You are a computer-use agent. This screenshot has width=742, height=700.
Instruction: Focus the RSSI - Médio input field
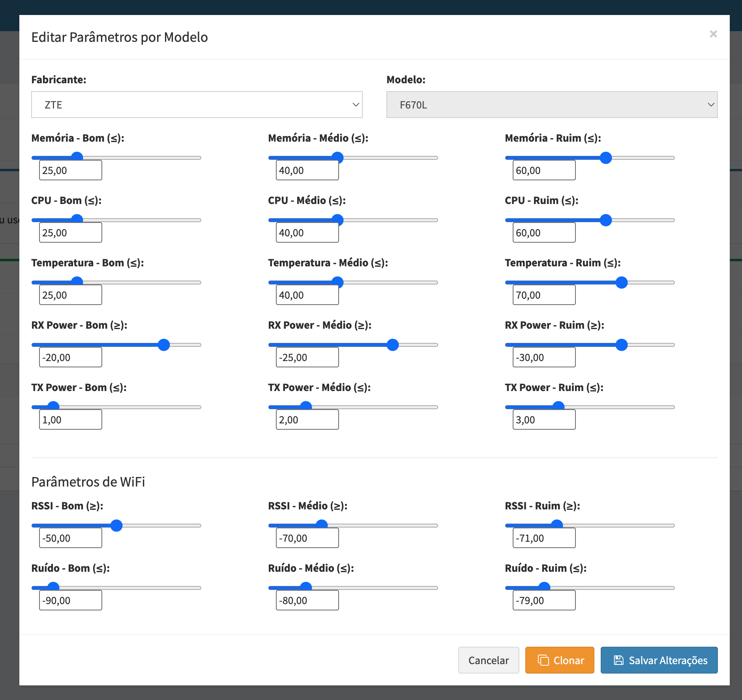point(307,538)
